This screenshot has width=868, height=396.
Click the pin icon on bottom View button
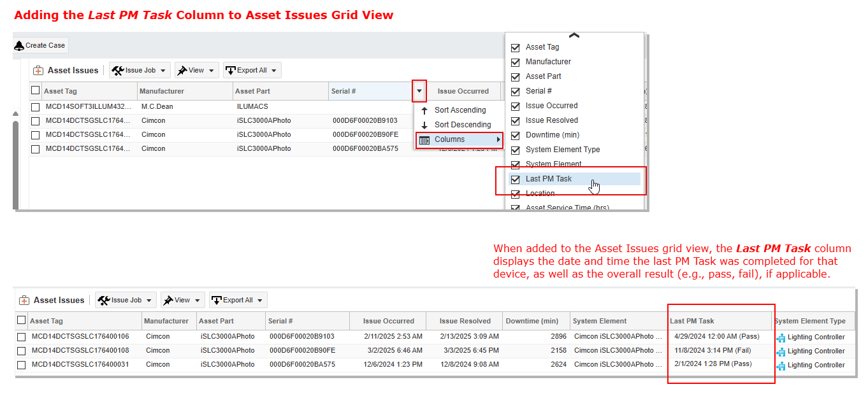tap(168, 301)
